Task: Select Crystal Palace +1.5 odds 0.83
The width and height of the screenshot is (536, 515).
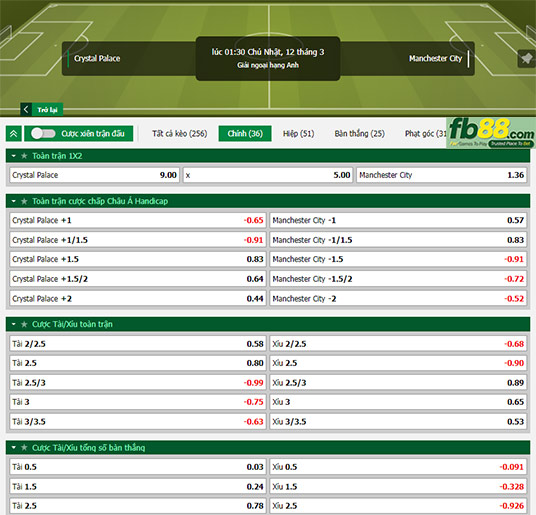Action: (138, 259)
